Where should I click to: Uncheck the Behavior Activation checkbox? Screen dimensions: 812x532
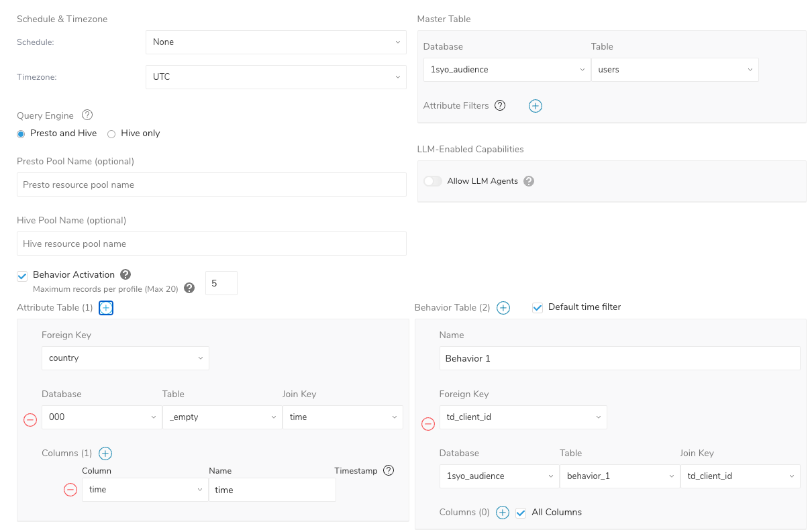(x=22, y=276)
